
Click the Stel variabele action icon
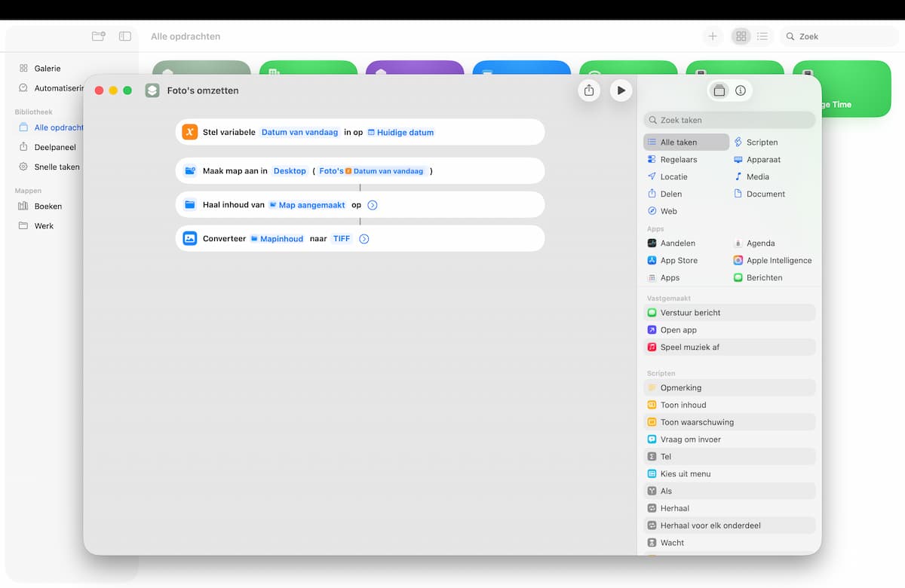189,132
